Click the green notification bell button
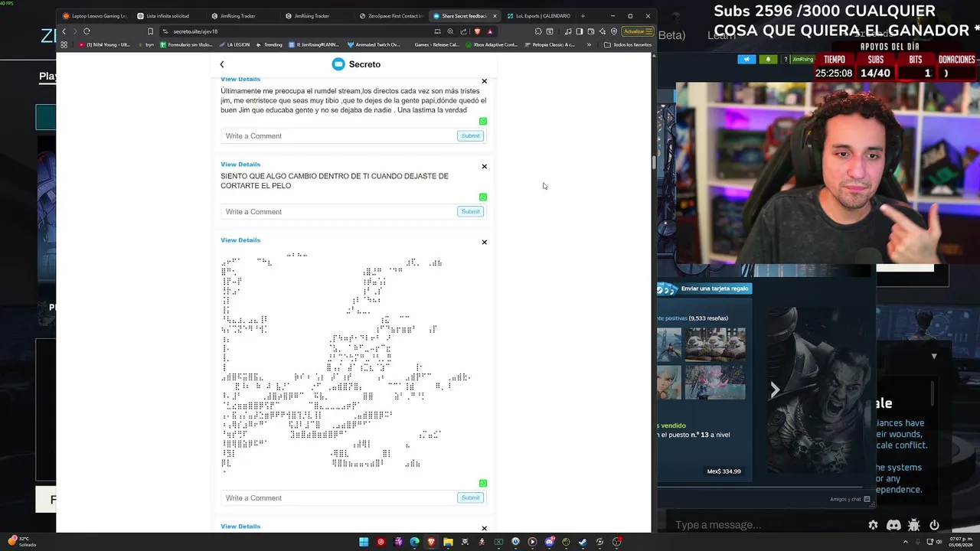980x551 pixels. 768,59
